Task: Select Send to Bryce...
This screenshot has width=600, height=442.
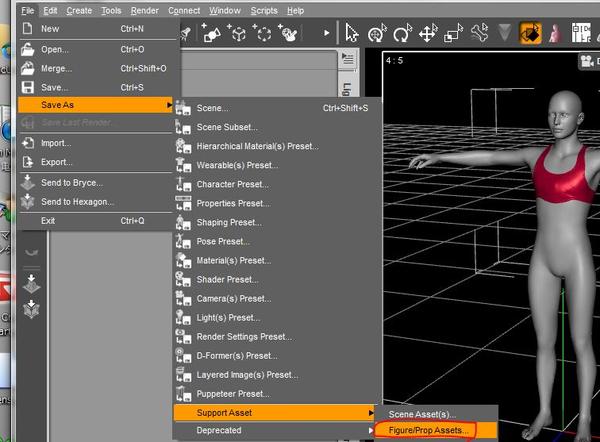Action: point(96,183)
